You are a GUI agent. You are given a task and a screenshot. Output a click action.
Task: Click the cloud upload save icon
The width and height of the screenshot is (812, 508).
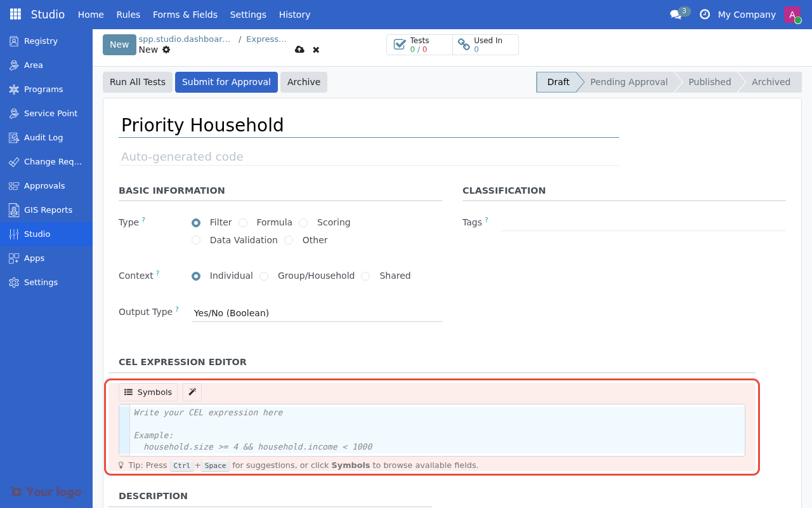[299, 50]
